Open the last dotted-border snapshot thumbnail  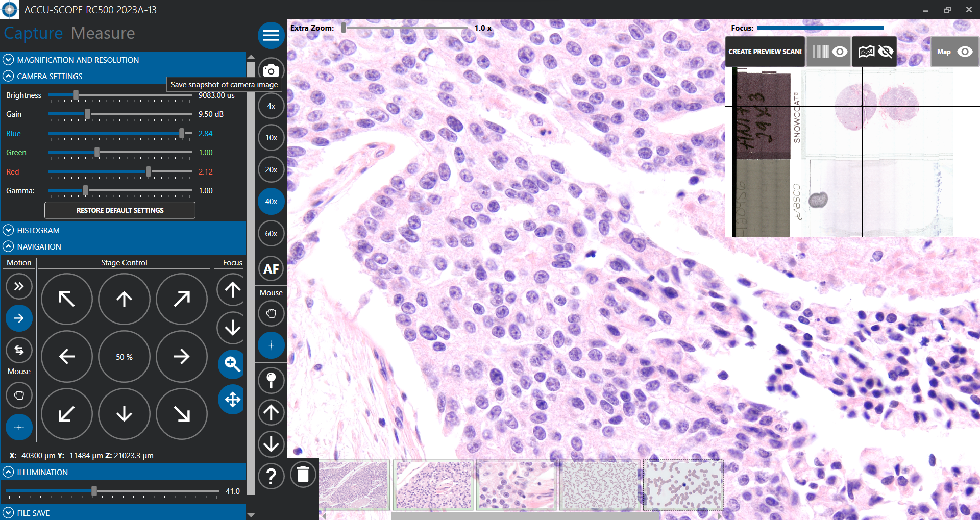click(683, 485)
